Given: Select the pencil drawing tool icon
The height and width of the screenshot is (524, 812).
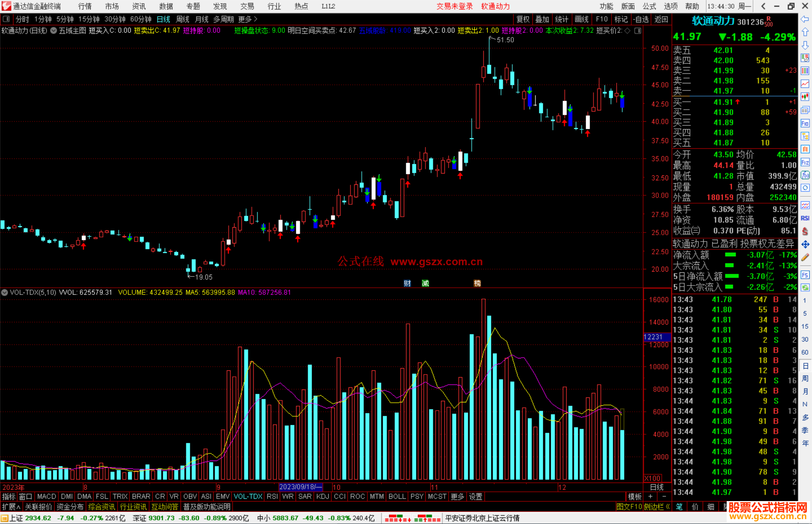Looking at the screenshot, I should click(x=805, y=257).
